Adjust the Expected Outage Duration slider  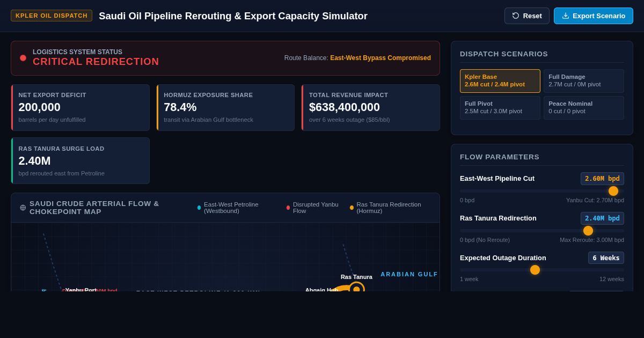[x=542, y=270]
